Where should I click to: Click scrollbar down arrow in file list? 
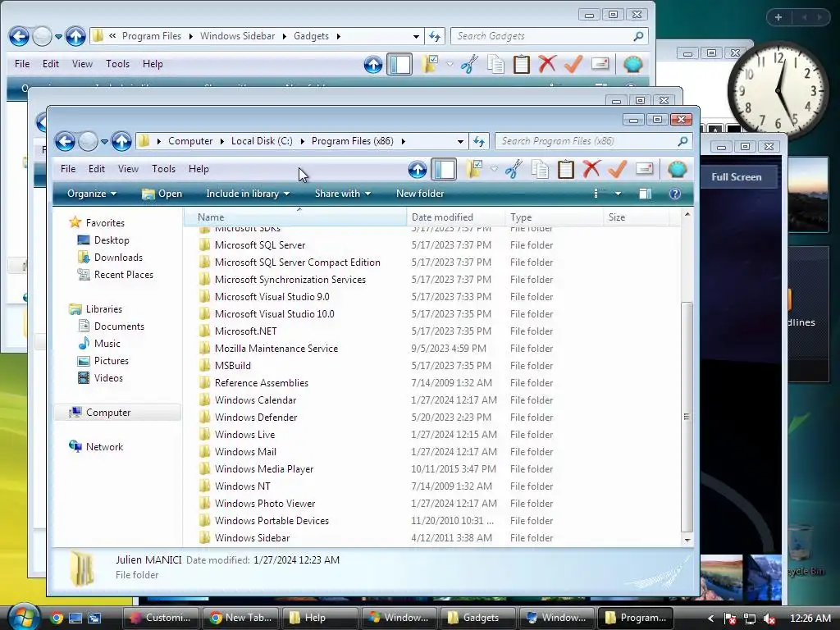[x=687, y=541]
